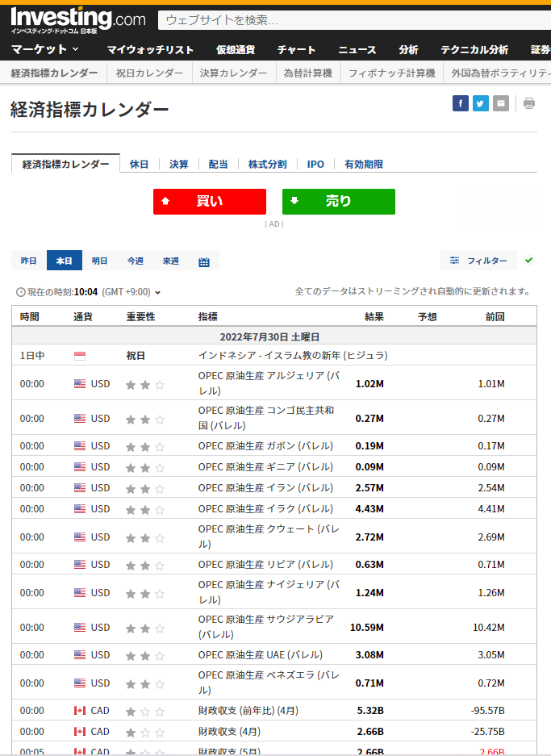Open テクニカル分析 menu item
The height and width of the screenshot is (756, 551).
point(474,50)
